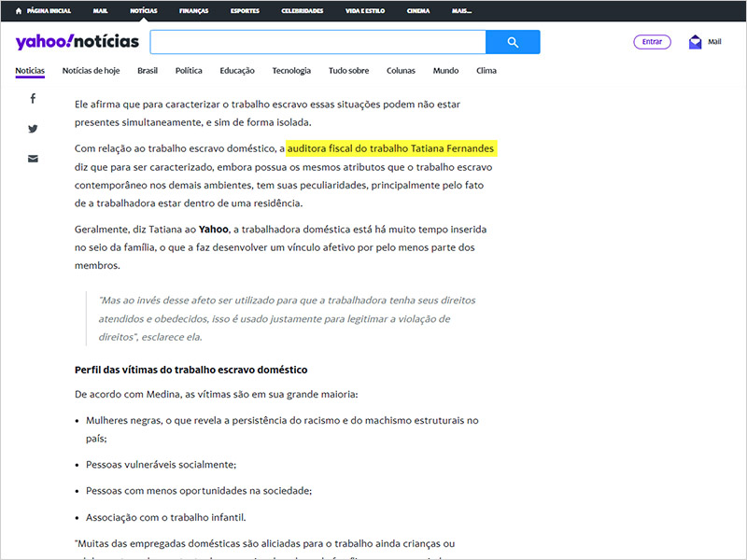Expand the Mais... top menu
Viewport: 747px width, 560px height.
point(461,11)
